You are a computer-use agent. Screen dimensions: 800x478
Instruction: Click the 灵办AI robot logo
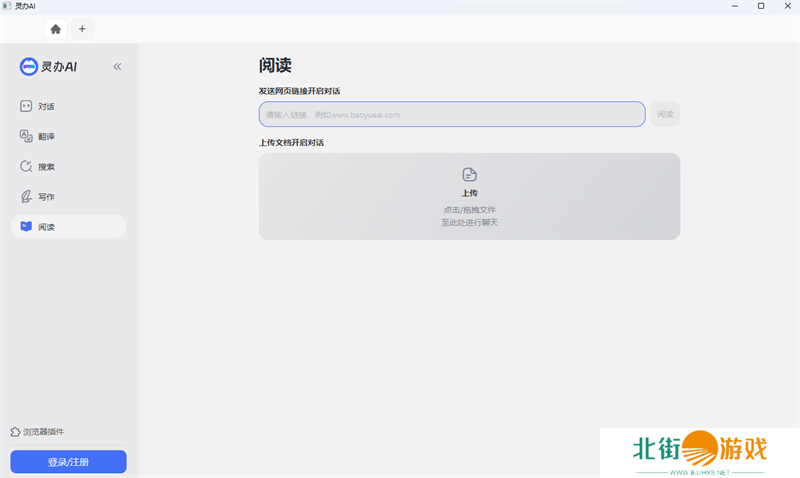(x=29, y=67)
